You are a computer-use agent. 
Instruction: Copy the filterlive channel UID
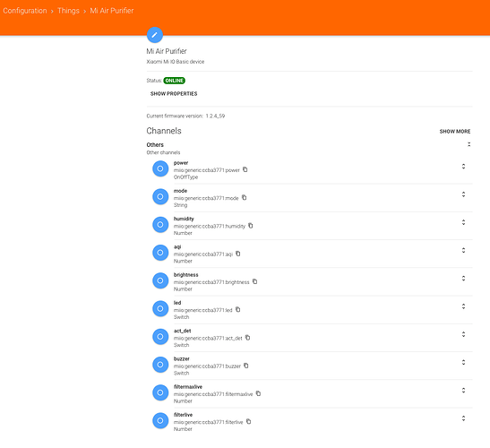pyautogui.click(x=249, y=421)
